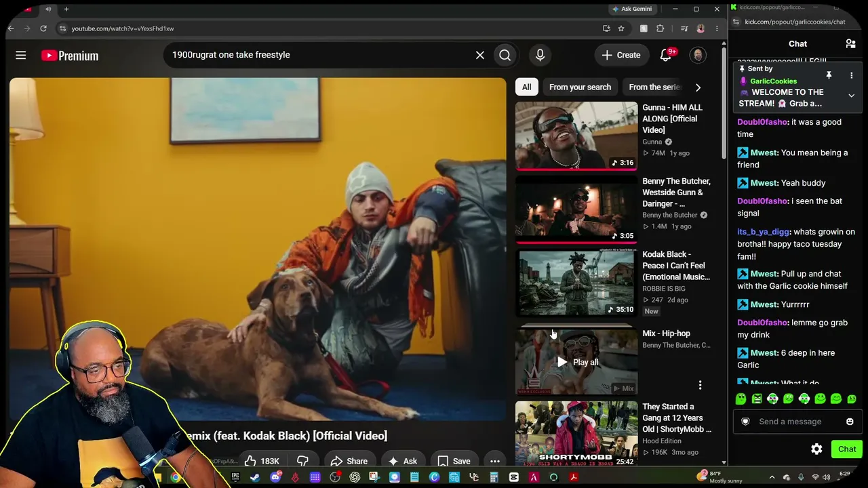Open more actions ellipsis below video
This screenshot has width=868, height=488.
point(495,461)
